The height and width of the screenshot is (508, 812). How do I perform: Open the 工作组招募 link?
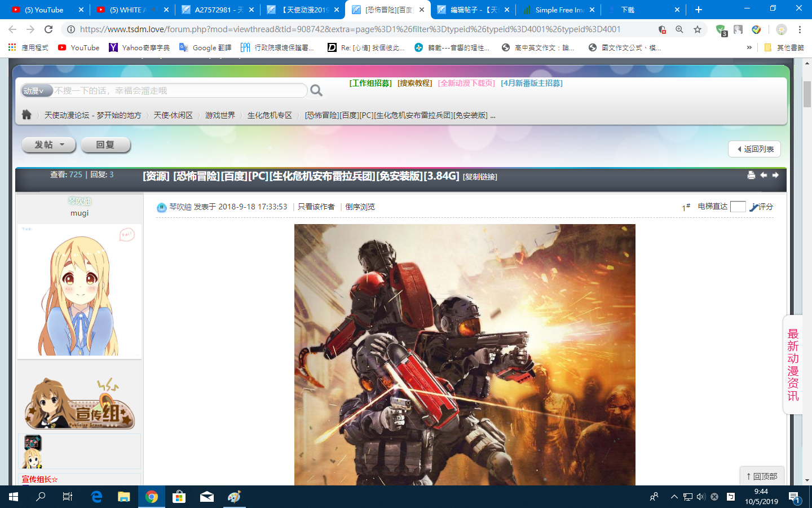370,83
